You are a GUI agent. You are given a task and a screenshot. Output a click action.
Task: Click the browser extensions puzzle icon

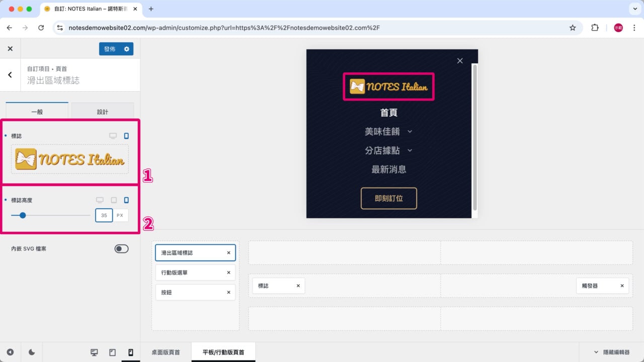tap(595, 28)
